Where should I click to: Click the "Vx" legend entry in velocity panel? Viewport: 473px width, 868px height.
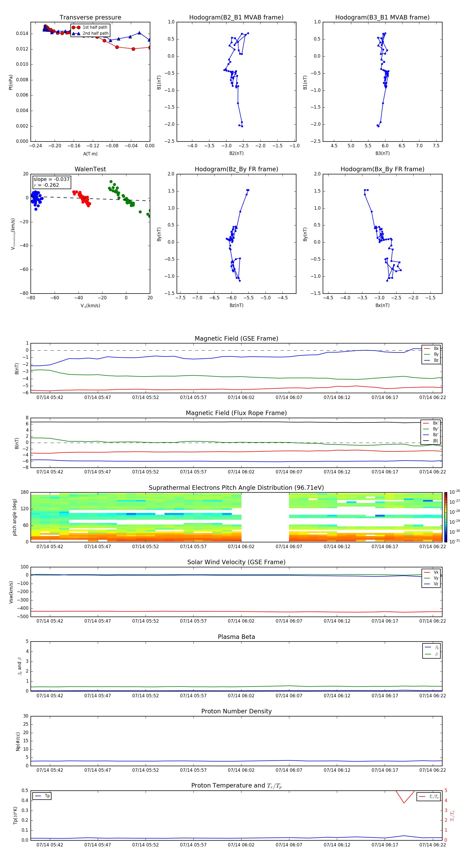(x=431, y=572)
